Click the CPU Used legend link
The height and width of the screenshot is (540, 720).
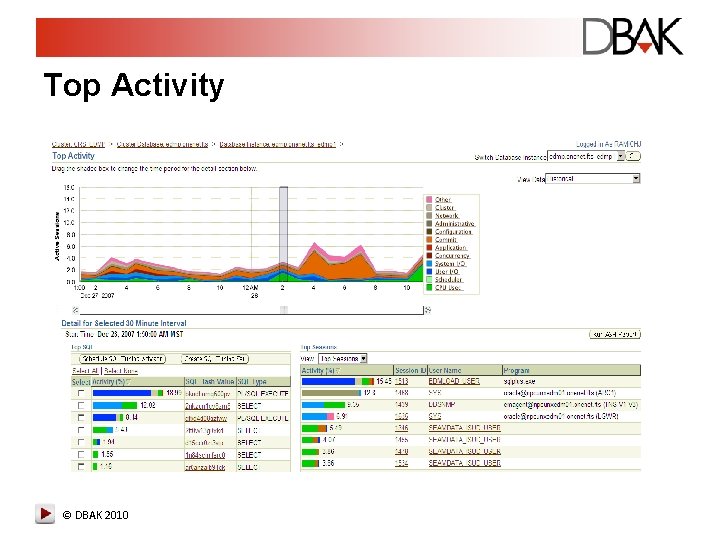tap(449, 287)
